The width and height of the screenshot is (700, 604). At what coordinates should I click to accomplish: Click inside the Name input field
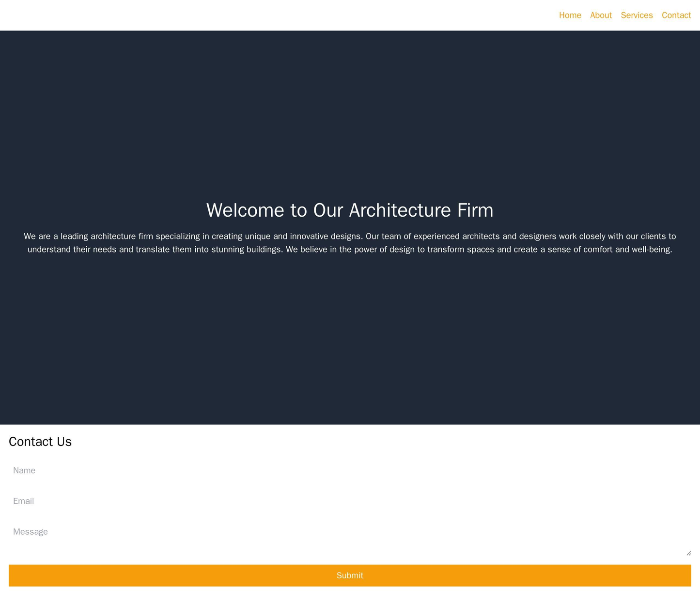[x=350, y=470]
